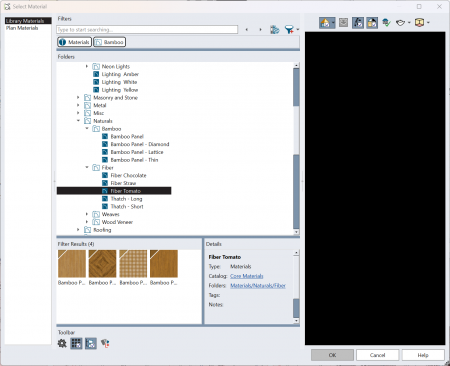Click the house preview toggle icon above preview
The height and width of the screenshot is (366, 450).
[x=325, y=23]
